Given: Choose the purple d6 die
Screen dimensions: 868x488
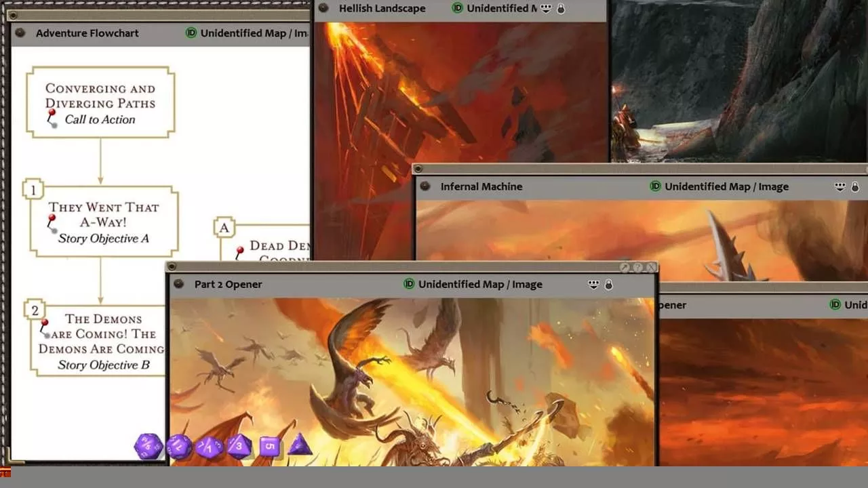Looking at the screenshot, I should coord(270,446).
